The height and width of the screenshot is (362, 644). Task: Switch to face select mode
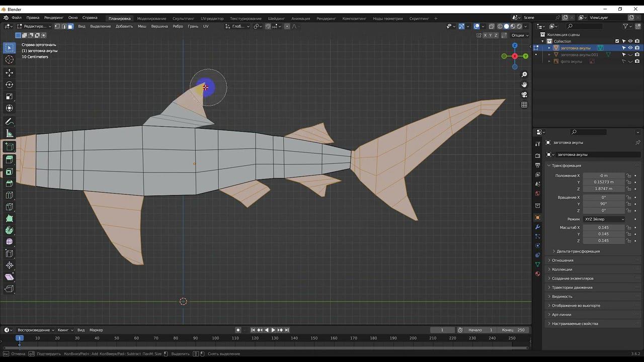[x=70, y=26]
